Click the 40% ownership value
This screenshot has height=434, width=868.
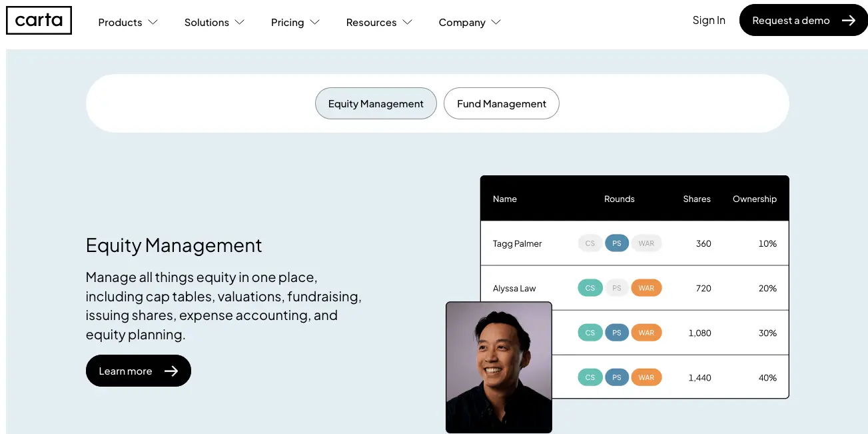[767, 377]
